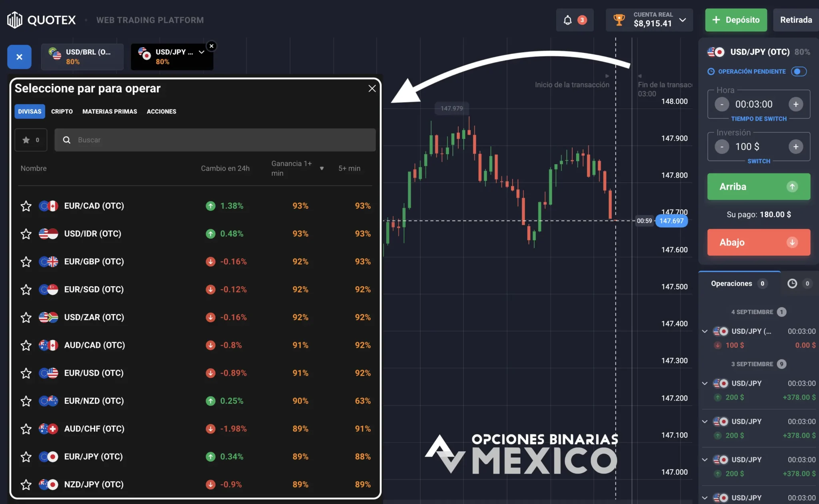The width and height of the screenshot is (819, 504).
Task: Click Tiempo de Switch link
Action: click(x=759, y=119)
